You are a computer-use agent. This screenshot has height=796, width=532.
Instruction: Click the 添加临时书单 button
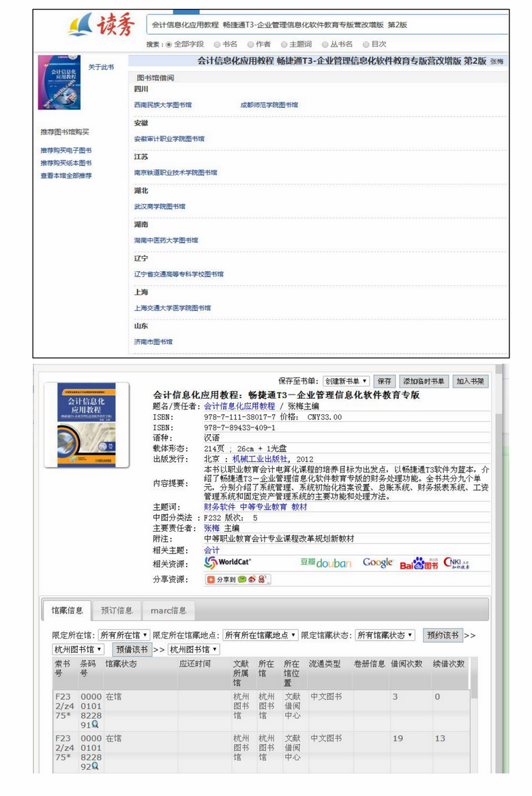(x=424, y=381)
